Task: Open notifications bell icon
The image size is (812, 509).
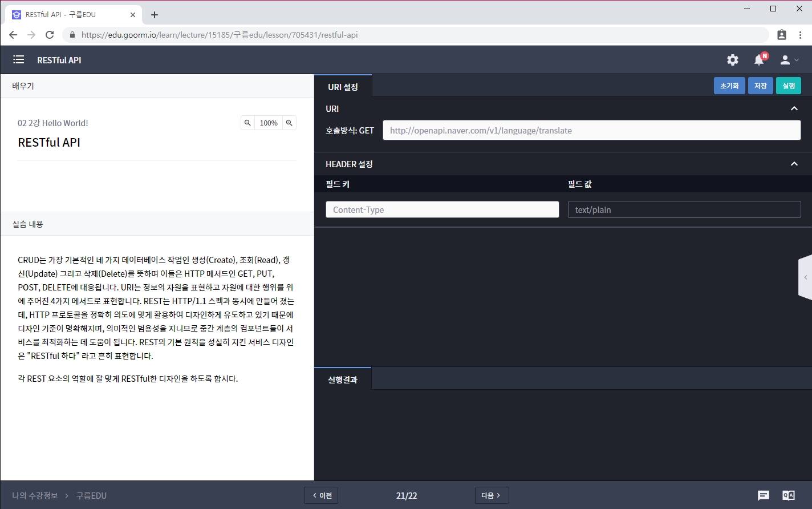Action: [x=759, y=60]
